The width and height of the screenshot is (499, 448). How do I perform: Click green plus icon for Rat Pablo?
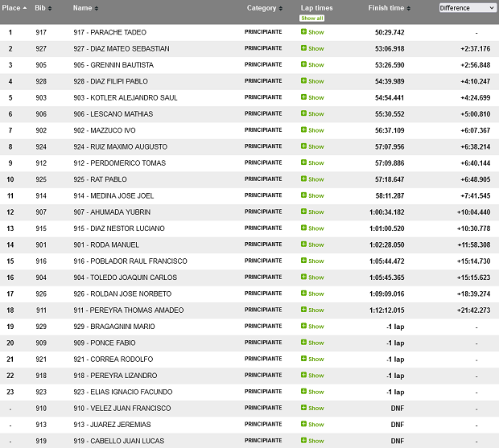[x=303, y=179]
